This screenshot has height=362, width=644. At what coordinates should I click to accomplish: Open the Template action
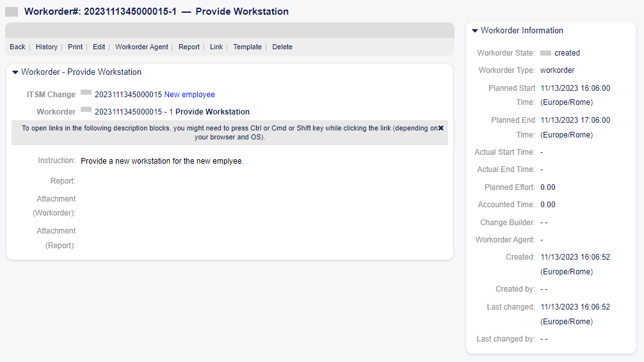[247, 47]
